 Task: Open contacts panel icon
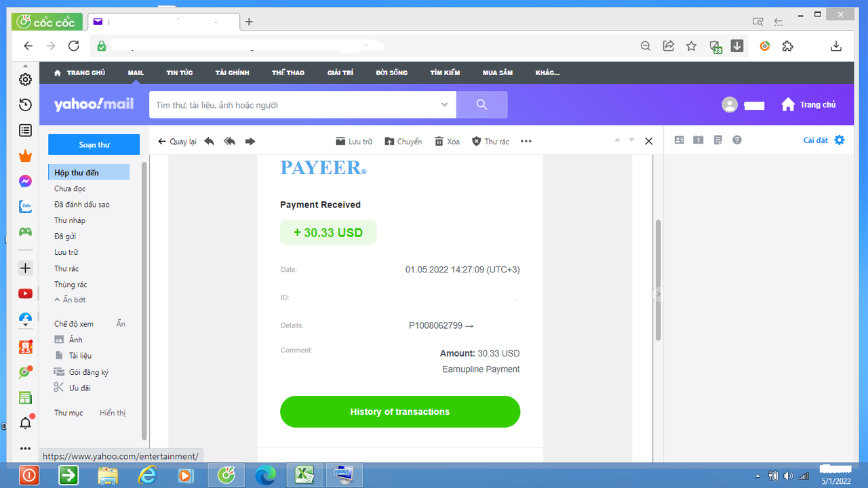point(679,140)
